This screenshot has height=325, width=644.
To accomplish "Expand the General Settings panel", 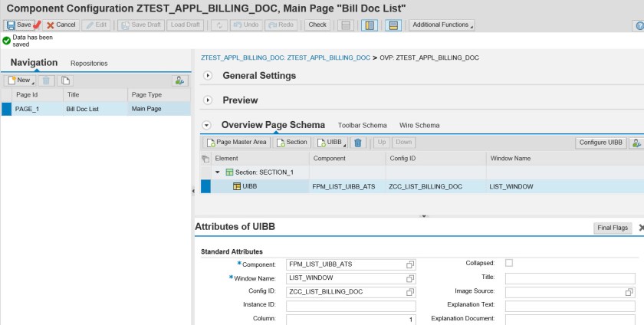I will point(208,76).
